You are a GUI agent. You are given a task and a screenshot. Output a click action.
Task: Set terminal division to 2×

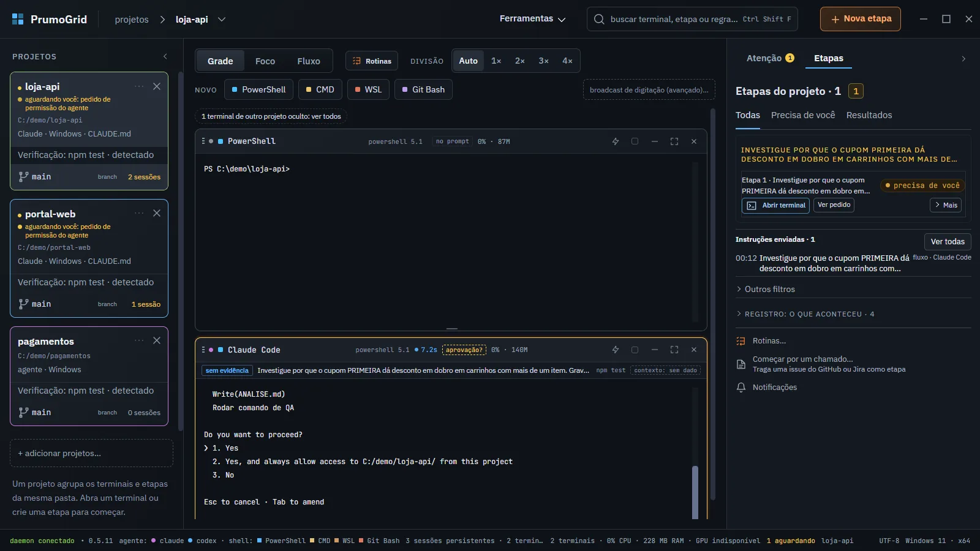point(520,61)
